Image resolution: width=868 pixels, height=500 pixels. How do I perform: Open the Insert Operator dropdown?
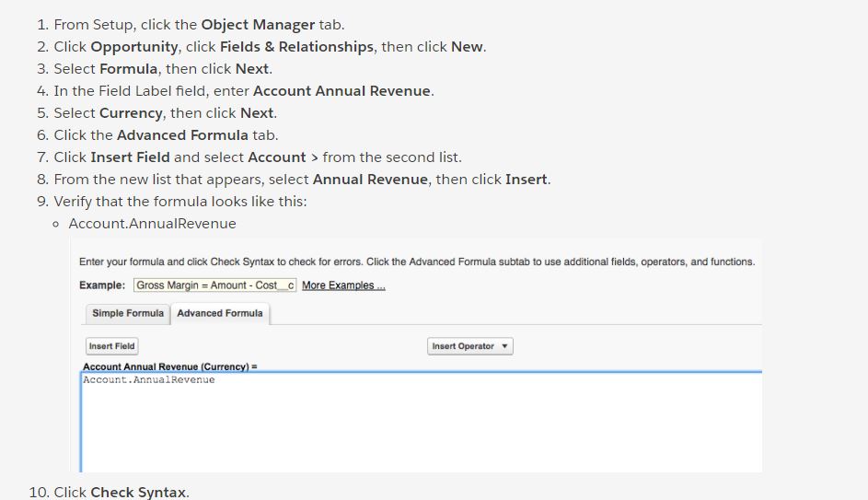tap(470, 346)
